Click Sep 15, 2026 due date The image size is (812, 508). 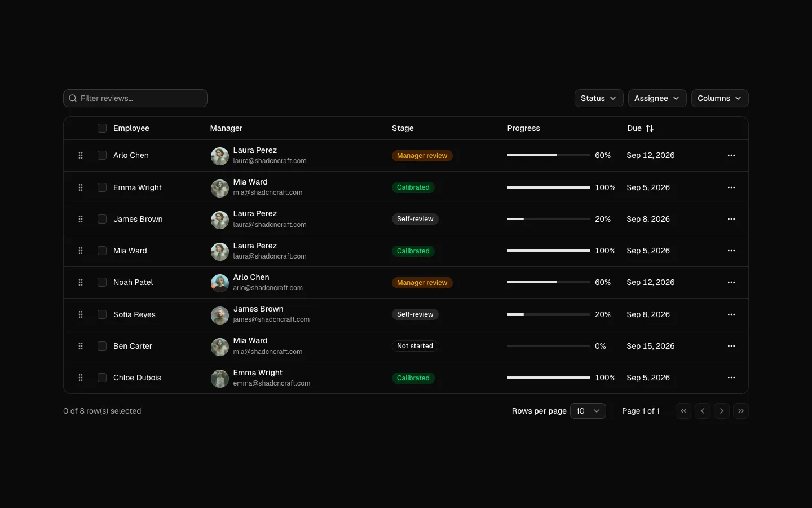(651, 346)
